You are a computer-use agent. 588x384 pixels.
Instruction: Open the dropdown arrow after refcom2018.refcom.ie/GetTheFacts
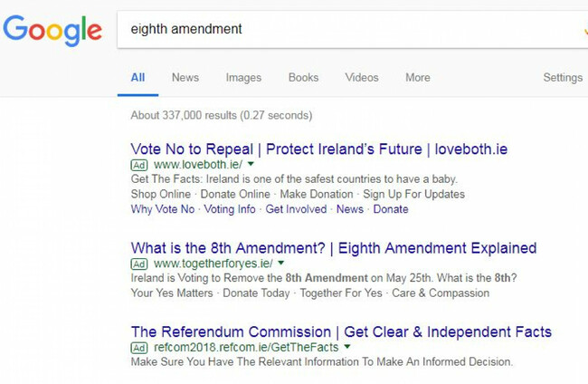tap(346, 348)
